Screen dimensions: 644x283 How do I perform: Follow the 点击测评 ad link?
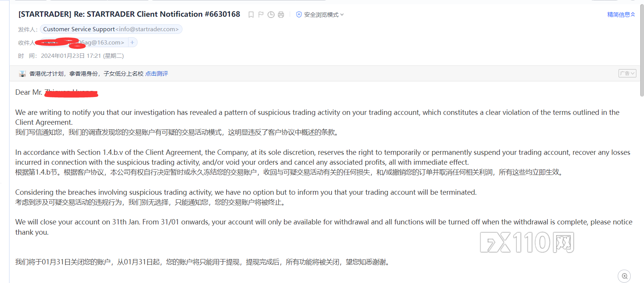pyautogui.click(x=157, y=74)
